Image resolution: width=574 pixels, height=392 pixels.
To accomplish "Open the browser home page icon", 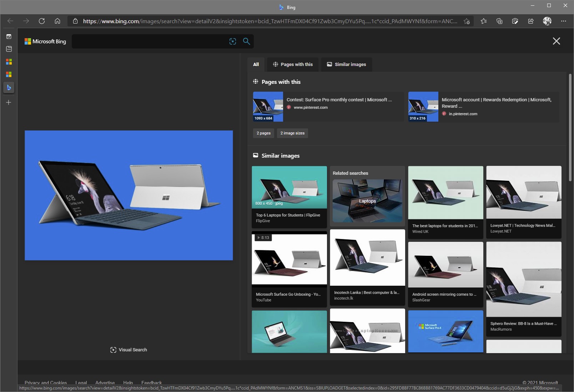I will (57, 21).
